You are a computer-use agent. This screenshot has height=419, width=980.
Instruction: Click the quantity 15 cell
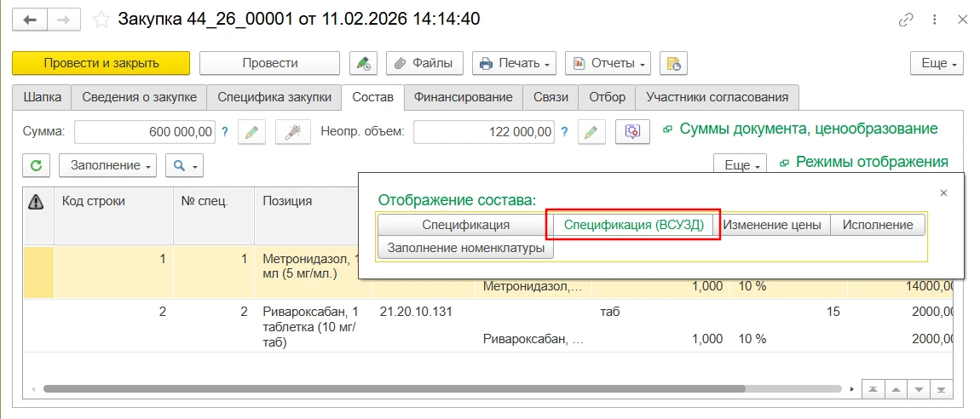click(x=833, y=312)
